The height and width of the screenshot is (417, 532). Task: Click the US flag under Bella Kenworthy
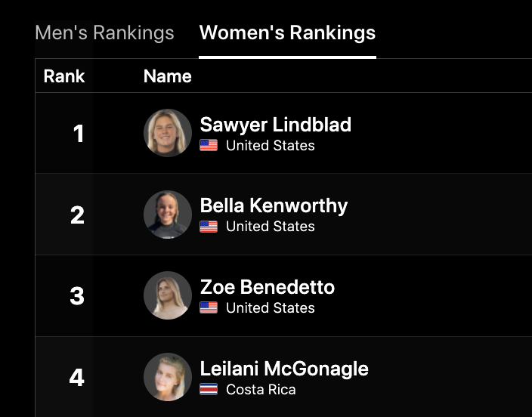(x=209, y=227)
